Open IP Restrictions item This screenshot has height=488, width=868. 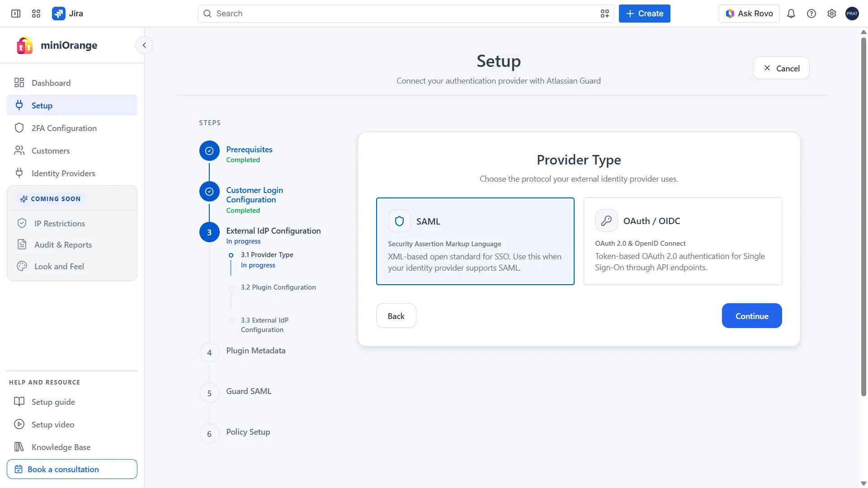tap(72, 223)
